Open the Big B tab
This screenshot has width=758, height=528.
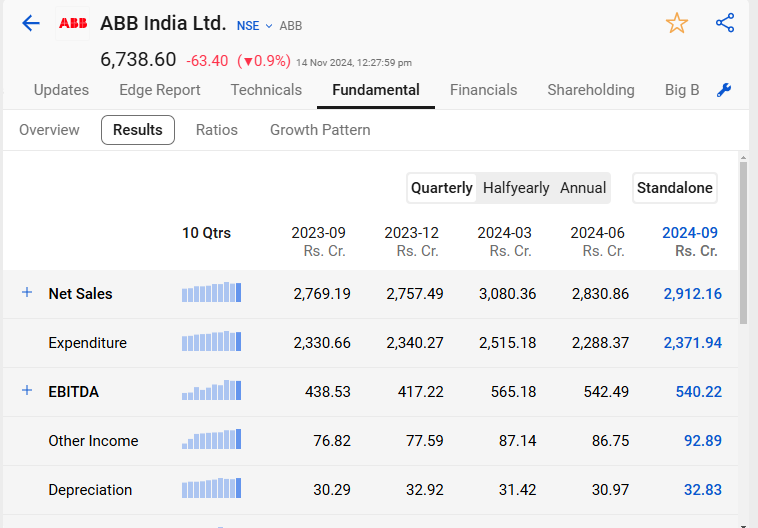(682, 90)
